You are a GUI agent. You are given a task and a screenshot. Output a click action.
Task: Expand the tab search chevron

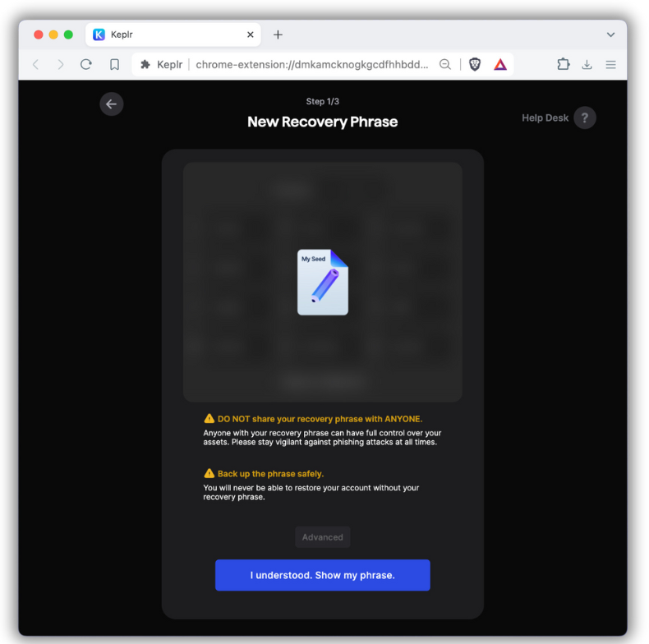click(x=610, y=34)
